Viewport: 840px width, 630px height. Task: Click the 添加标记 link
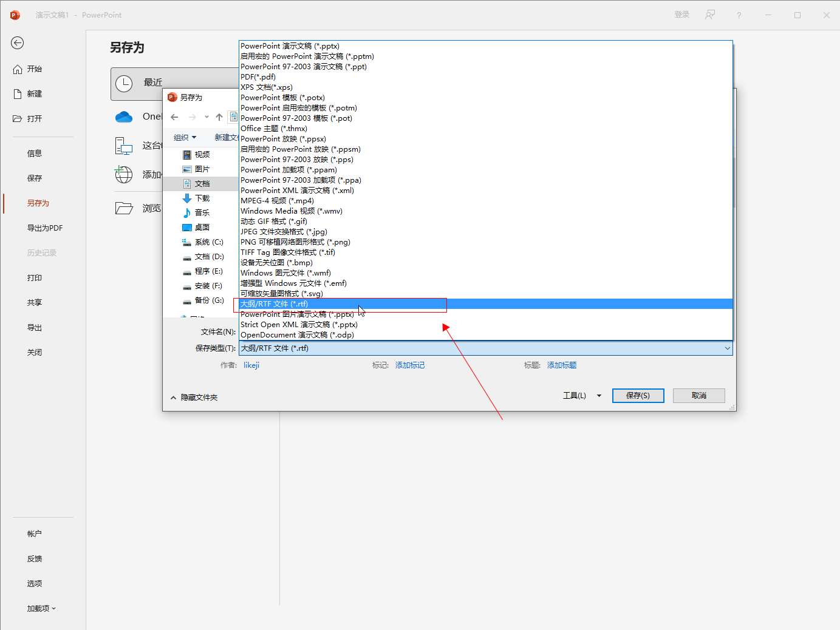pyautogui.click(x=410, y=365)
